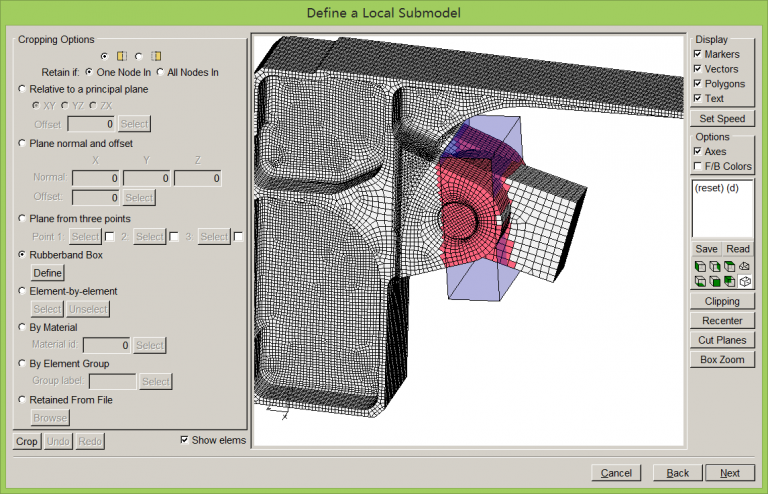The height and width of the screenshot is (494, 768).
Task: Click Next to continue the wizard
Action: pyautogui.click(x=729, y=473)
